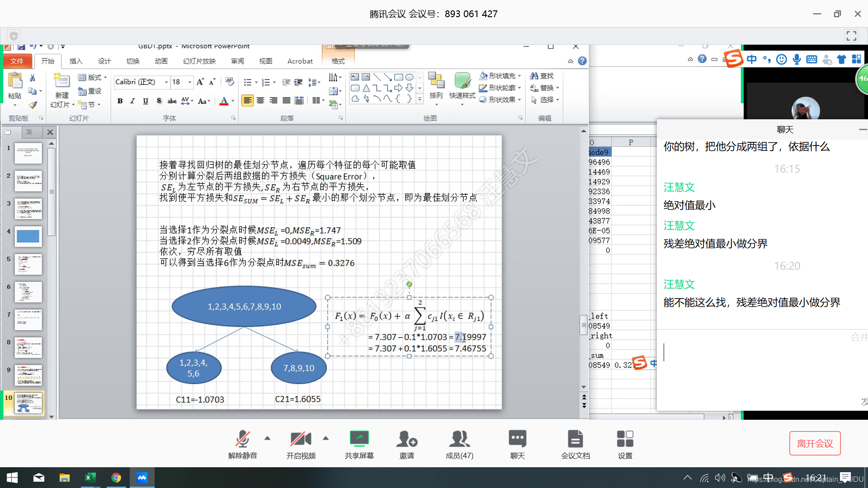The width and height of the screenshot is (868, 488).
Task: Click the Format Painter brush icon
Action: [x=33, y=105]
